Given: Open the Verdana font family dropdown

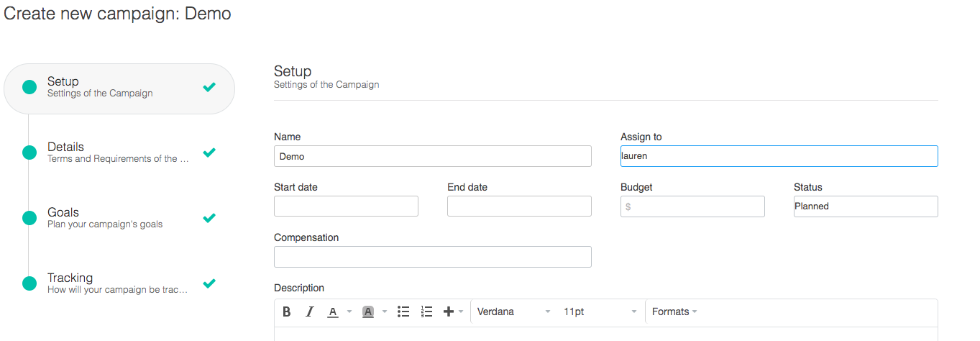Looking at the screenshot, I should (513, 312).
